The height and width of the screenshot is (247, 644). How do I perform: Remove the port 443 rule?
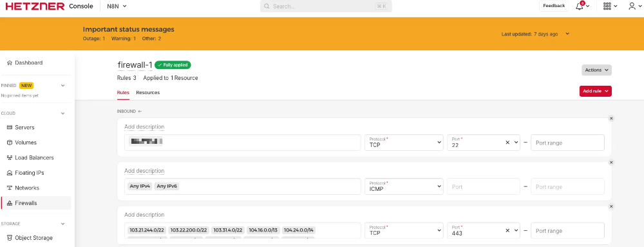tap(611, 206)
